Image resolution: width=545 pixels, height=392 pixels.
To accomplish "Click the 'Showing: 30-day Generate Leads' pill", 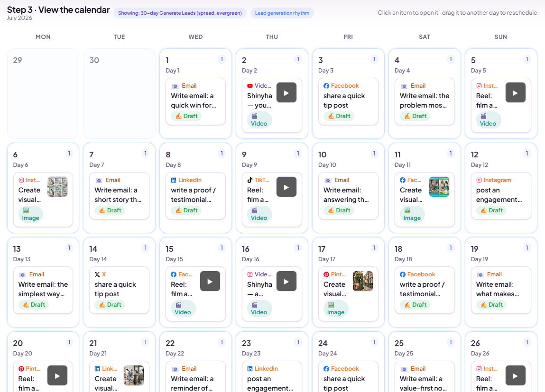I will (x=180, y=13).
